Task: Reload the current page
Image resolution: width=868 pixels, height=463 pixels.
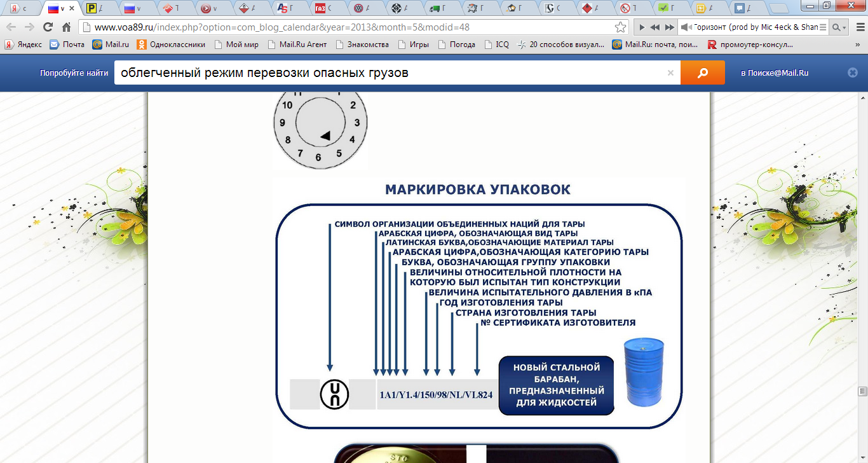Action: (x=48, y=27)
